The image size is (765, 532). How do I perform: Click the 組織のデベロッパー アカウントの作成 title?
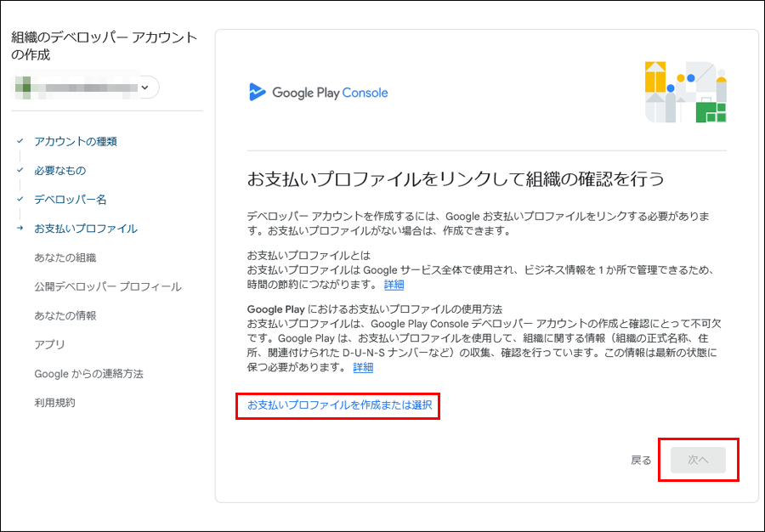(x=105, y=46)
